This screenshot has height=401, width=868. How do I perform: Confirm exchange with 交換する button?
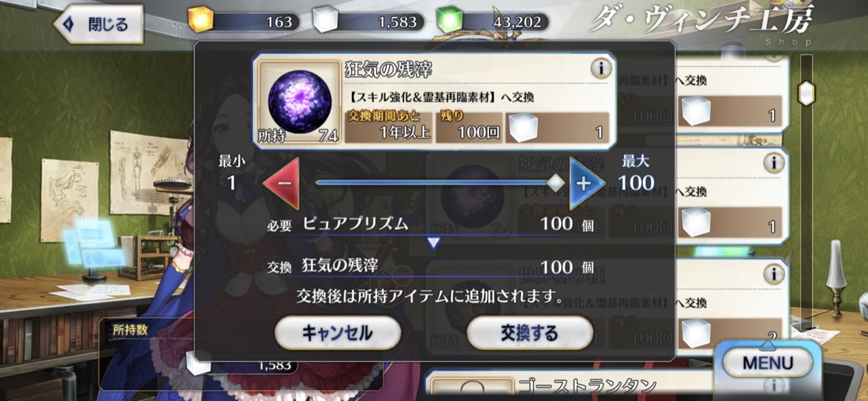coord(530,333)
